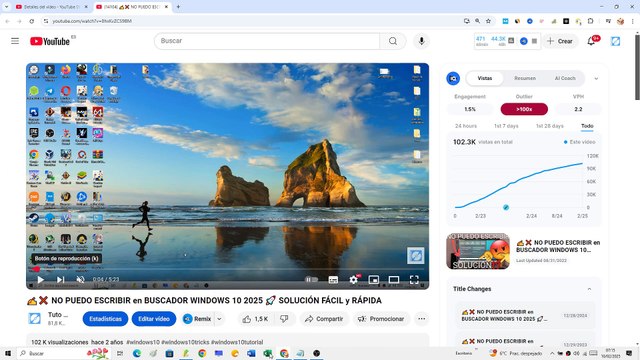640x360 pixels.
Task: Switch to the Resumen tab
Action: pos(525,78)
